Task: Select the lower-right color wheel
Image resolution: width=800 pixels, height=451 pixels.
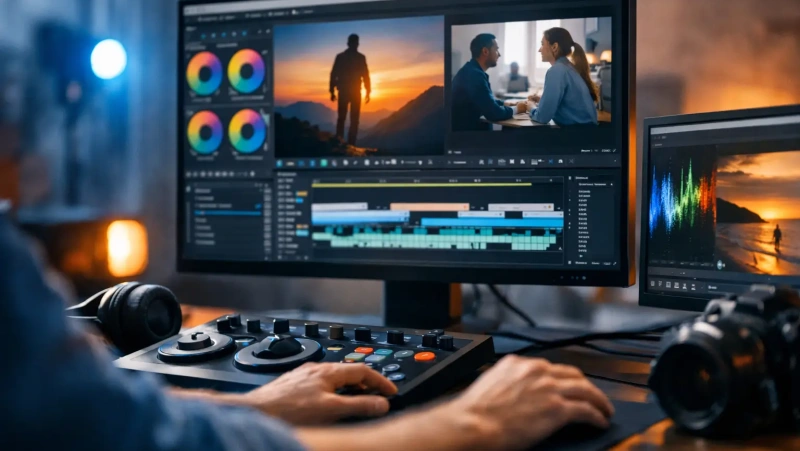Action: pyautogui.click(x=247, y=131)
